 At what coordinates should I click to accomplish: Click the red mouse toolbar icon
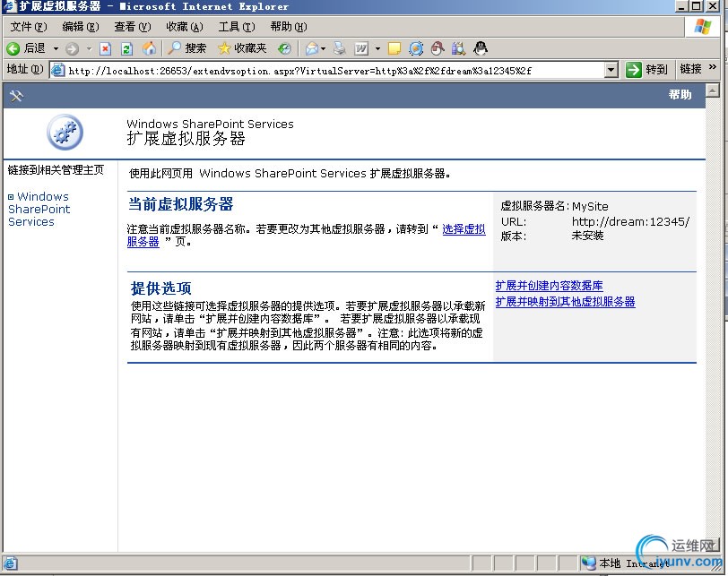click(x=438, y=48)
